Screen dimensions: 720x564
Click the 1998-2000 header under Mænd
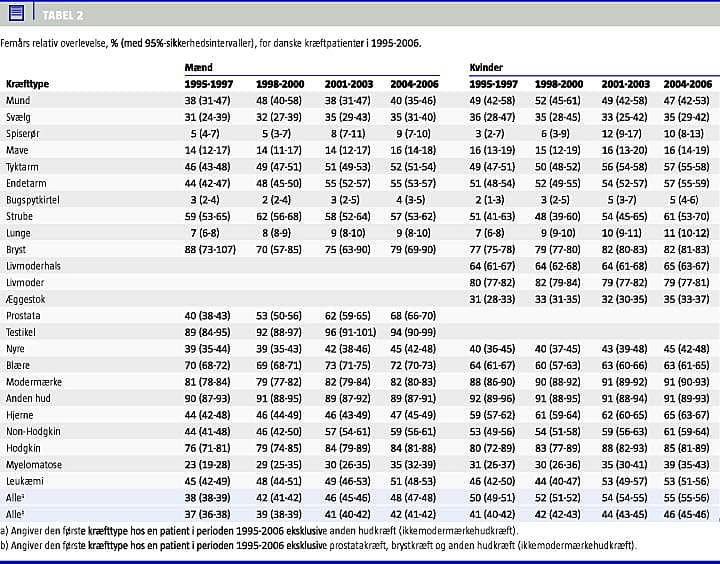point(279,85)
